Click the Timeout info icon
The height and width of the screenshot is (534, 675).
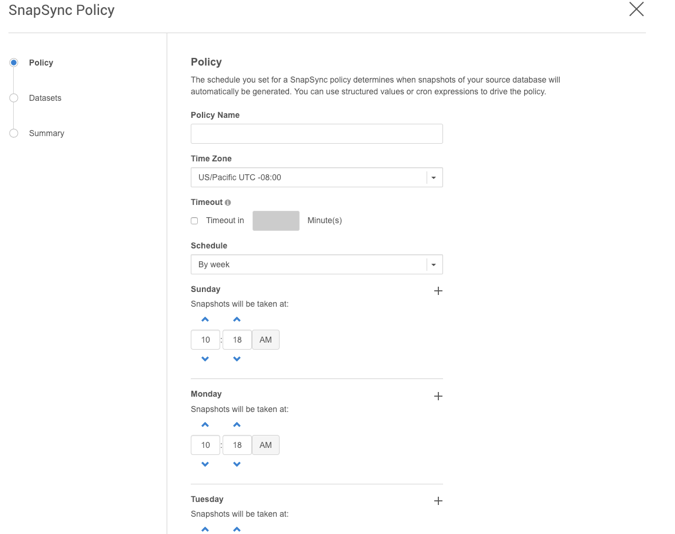click(x=228, y=203)
